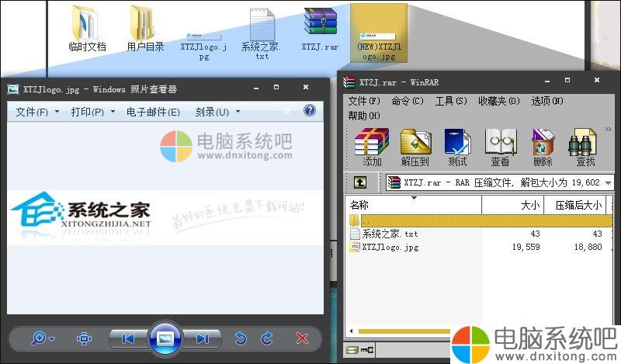This screenshot has height=364, width=621.
Task: Click 电子邮件(E) in Photo Viewer
Action: click(153, 112)
